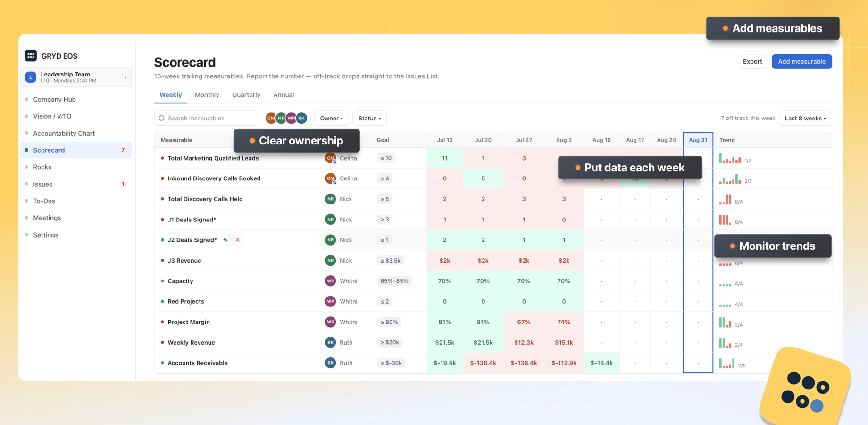Select the Jul 13 column header
Screen dimensions: 868x425
(x=444, y=140)
